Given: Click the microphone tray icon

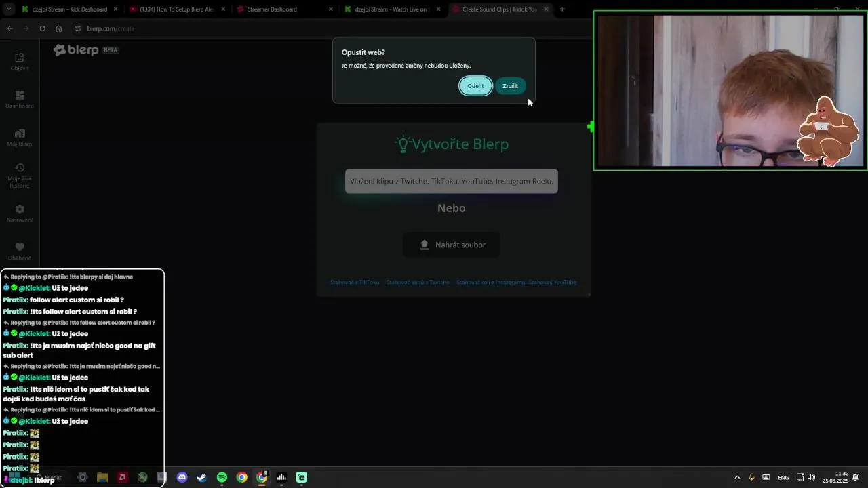Looking at the screenshot, I should coord(751,477).
